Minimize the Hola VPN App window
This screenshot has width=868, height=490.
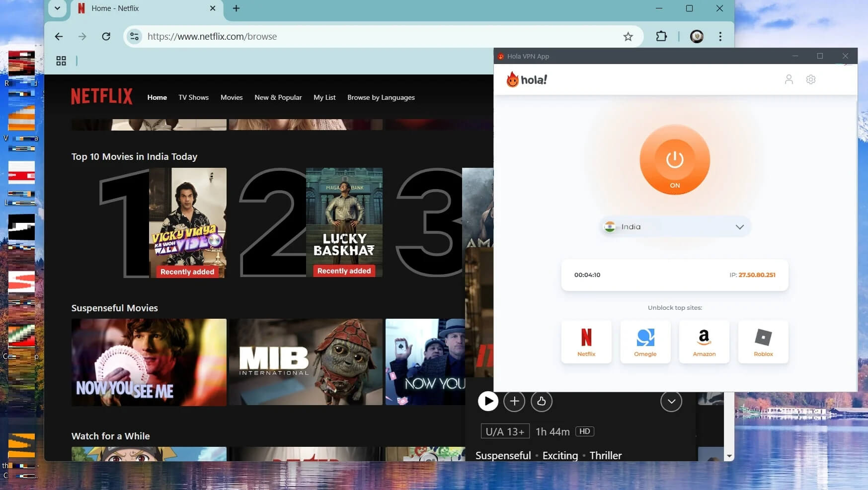click(795, 56)
